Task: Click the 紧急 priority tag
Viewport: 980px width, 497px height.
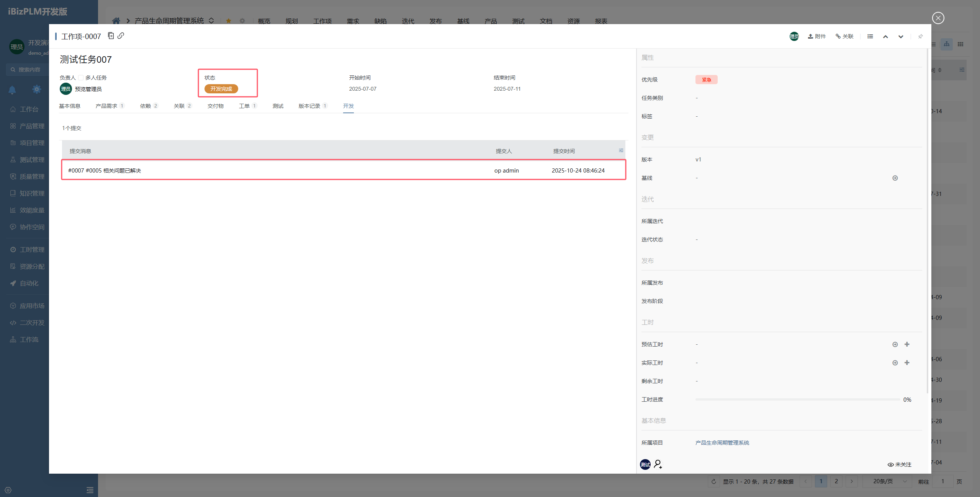Action: [x=706, y=80]
